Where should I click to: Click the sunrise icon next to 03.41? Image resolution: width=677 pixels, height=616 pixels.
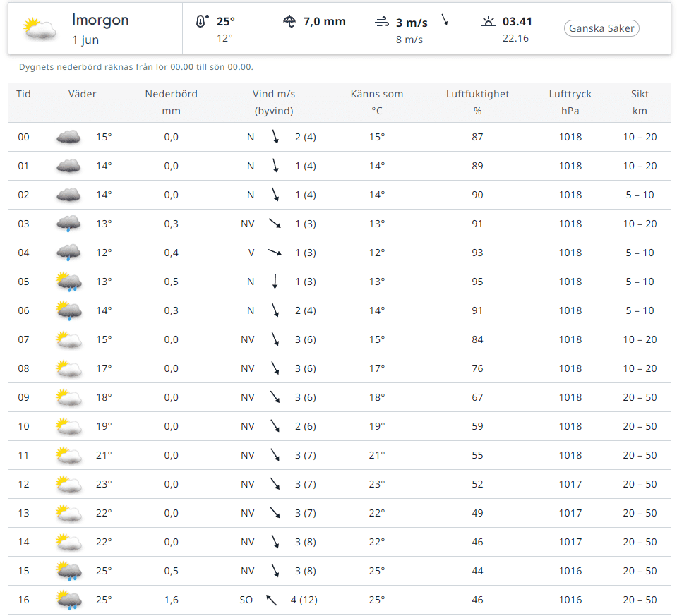point(489,22)
